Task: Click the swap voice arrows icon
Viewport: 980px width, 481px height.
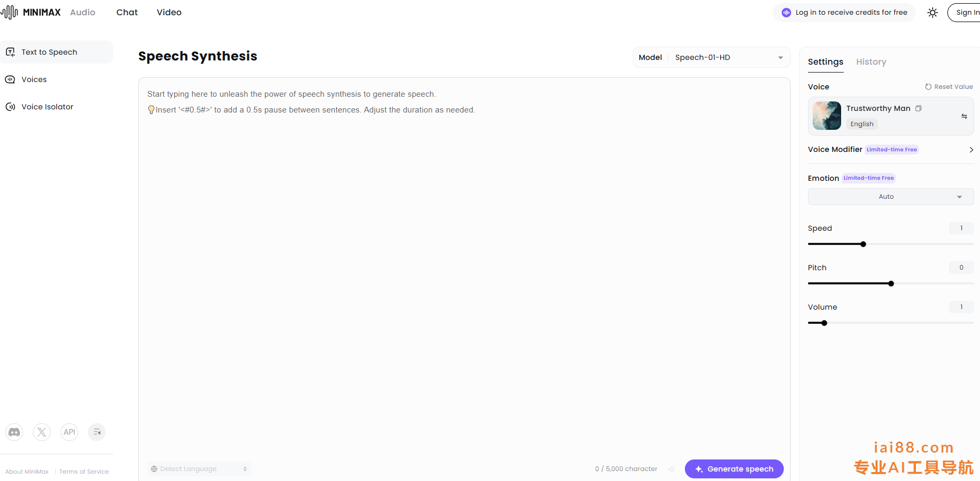Action: (964, 116)
